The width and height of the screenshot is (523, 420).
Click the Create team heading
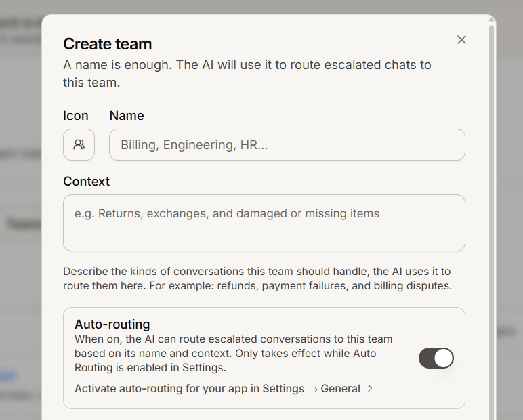pos(108,44)
